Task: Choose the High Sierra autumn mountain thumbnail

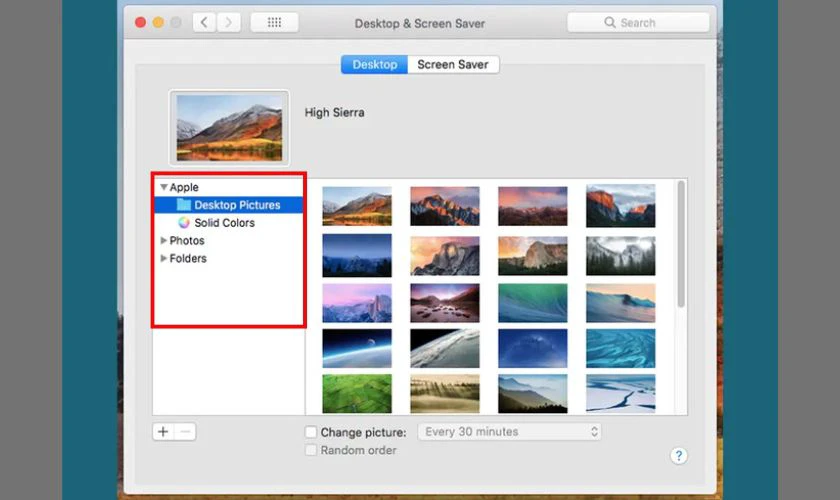Action: pyautogui.click(x=357, y=206)
